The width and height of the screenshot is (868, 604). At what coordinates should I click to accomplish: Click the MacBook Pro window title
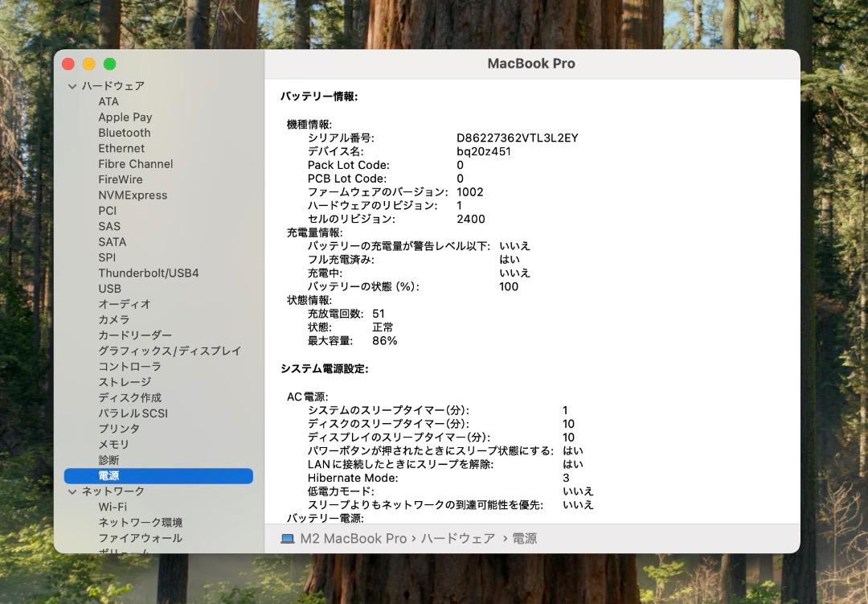(531, 64)
